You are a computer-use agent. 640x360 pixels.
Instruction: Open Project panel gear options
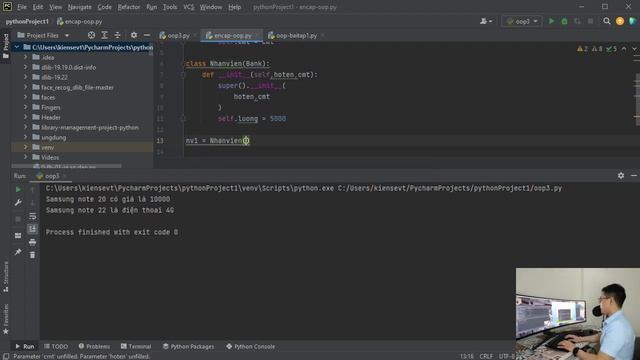tap(134, 36)
